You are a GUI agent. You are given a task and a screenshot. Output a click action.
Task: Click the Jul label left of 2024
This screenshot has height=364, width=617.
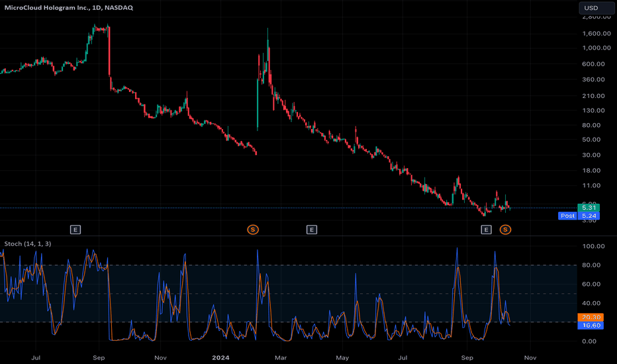pyautogui.click(x=36, y=357)
